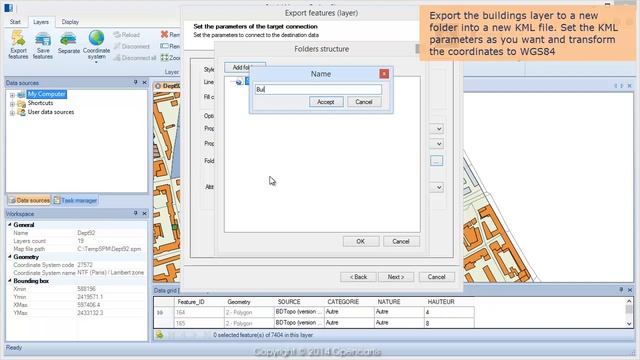The height and width of the screenshot is (360, 640).
Task: Pin the Data sources panel
Action: [136, 82]
